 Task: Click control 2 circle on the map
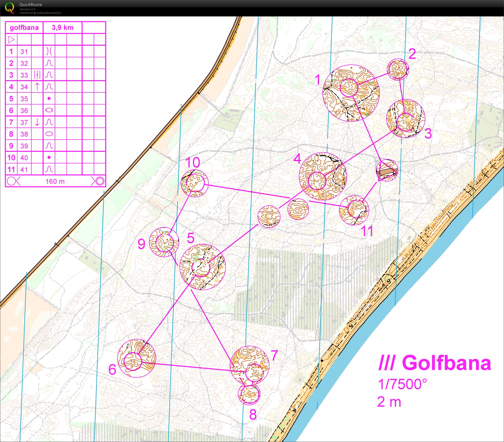point(398,69)
